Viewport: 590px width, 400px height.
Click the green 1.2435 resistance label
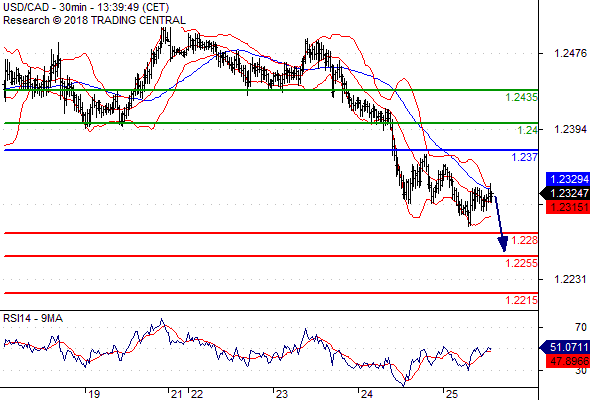tap(521, 97)
